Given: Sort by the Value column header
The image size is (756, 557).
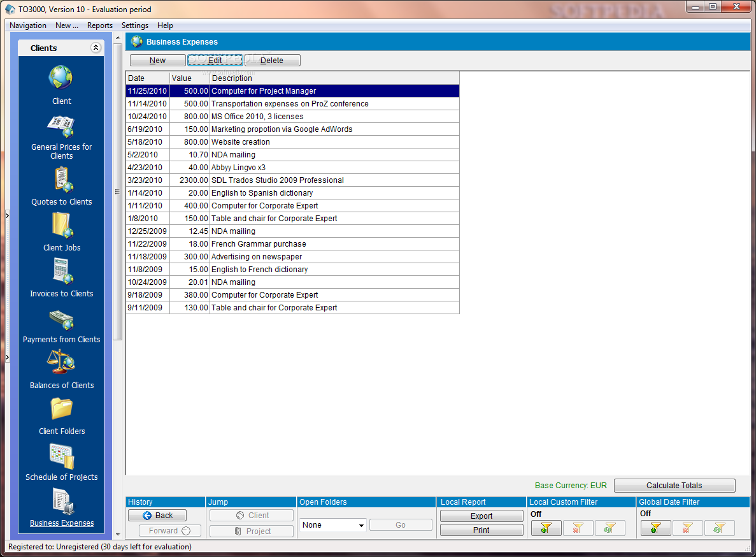Looking at the screenshot, I should (x=190, y=78).
